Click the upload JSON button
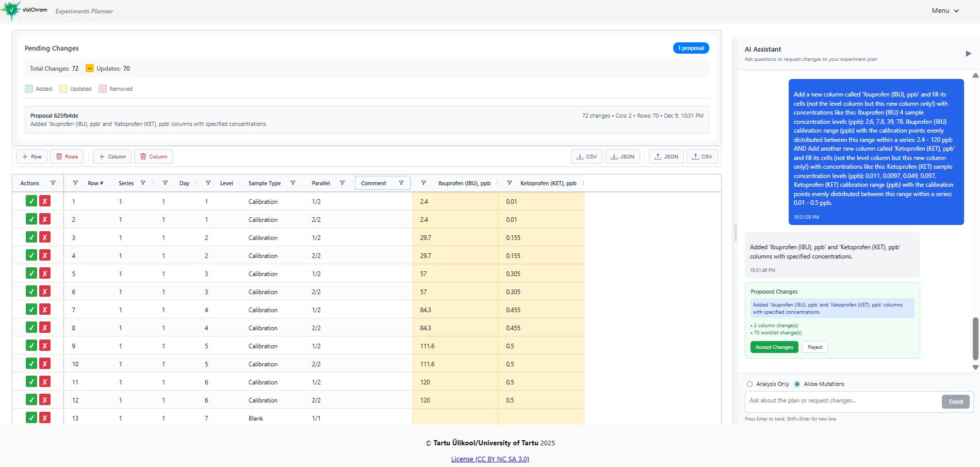The width and height of the screenshot is (980, 467). (666, 156)
